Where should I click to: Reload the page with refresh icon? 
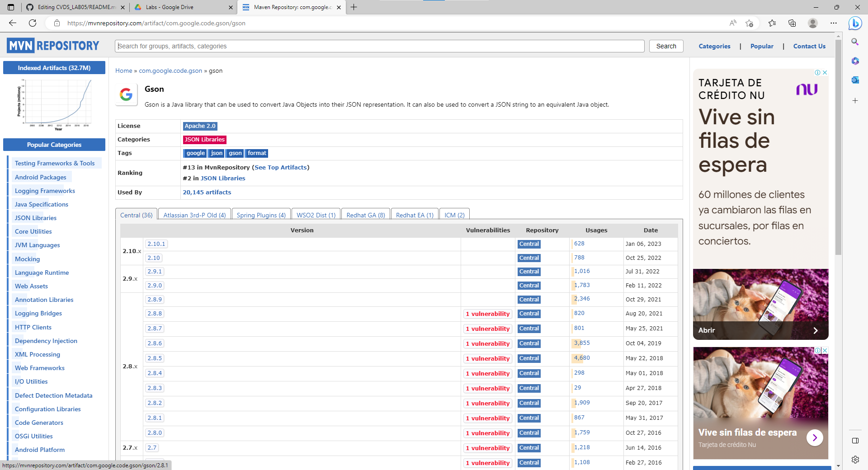[33, 23]
